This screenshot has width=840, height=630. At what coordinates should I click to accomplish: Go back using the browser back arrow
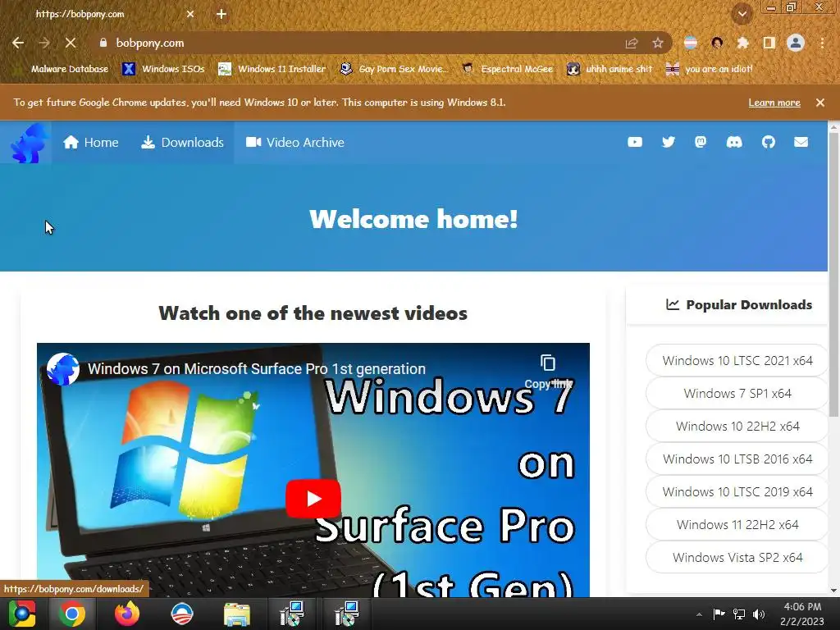18,43
